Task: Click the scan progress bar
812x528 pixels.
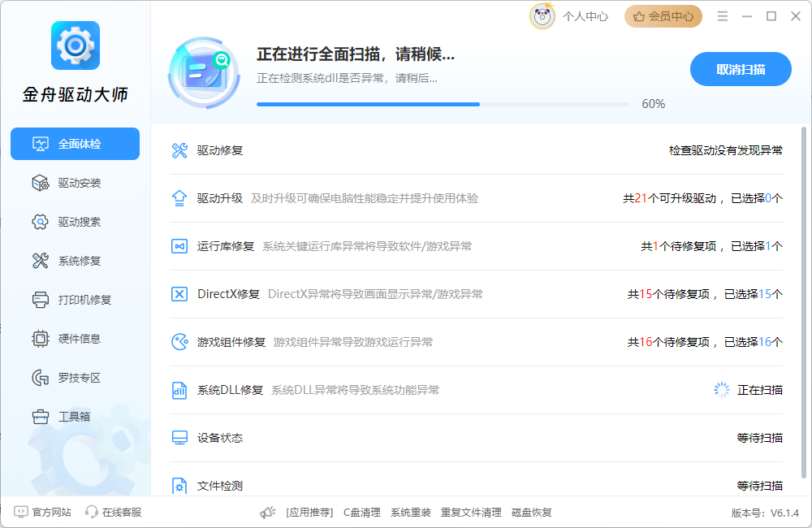Action: click(x=443, y=105)
